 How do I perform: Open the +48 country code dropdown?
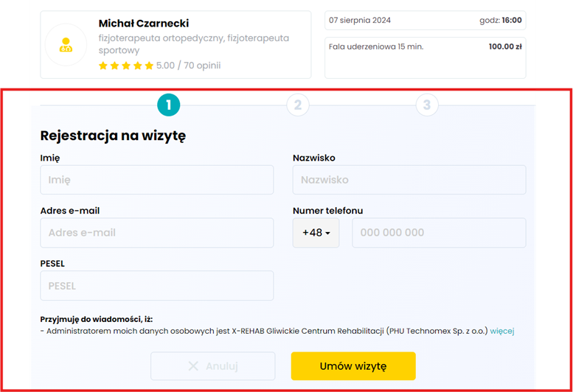coord(316,233)
